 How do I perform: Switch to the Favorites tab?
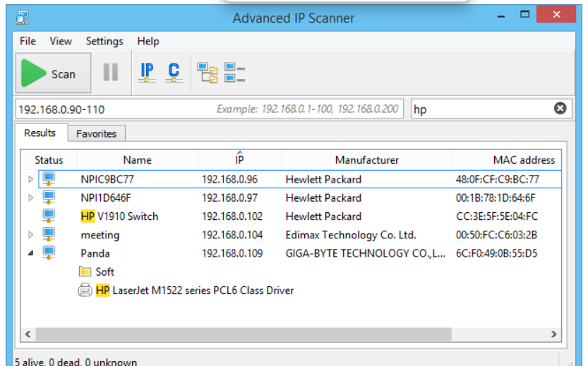[97, 133]
